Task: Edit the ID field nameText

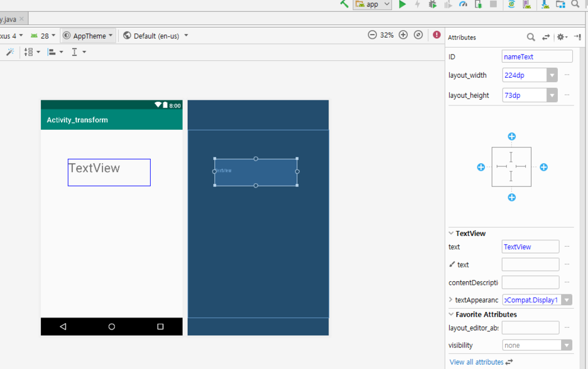Action: tap(537, 56)
